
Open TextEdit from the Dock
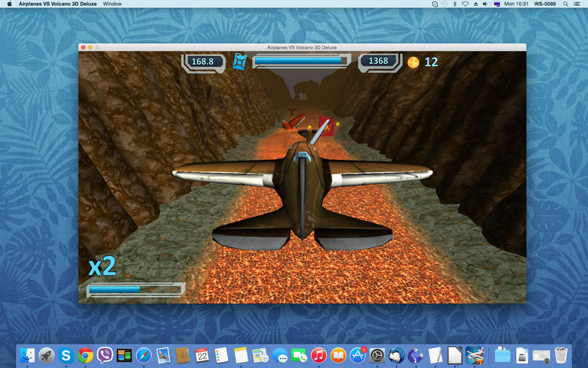[x=435, y=355]
